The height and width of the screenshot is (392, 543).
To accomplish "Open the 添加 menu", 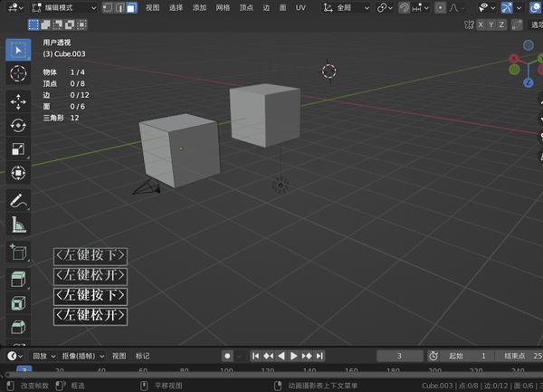I will [199, 7].
